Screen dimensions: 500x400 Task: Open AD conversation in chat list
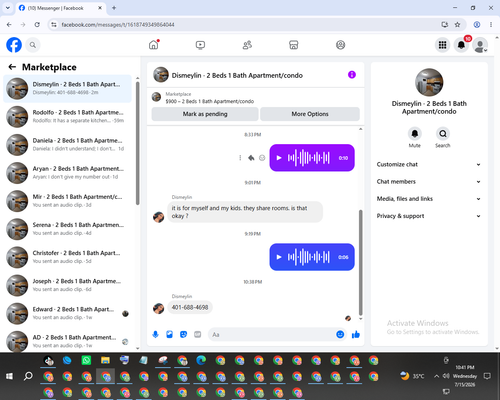click(x=67, y=341)
